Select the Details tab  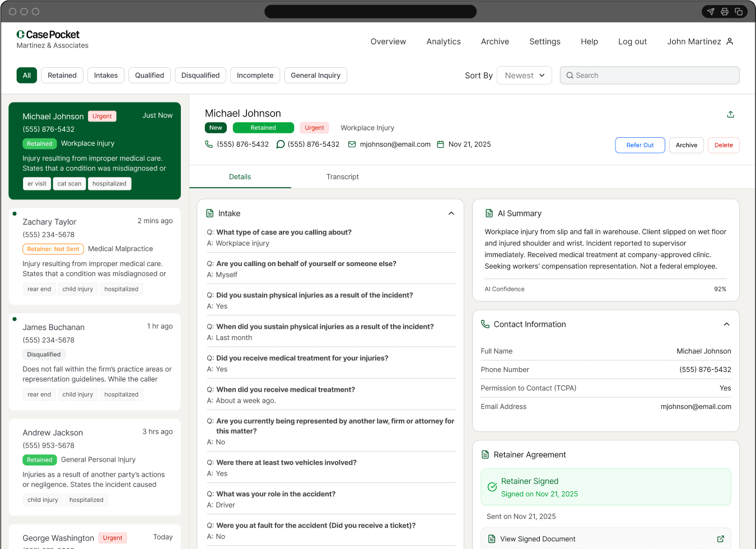[x=240, y=177]
